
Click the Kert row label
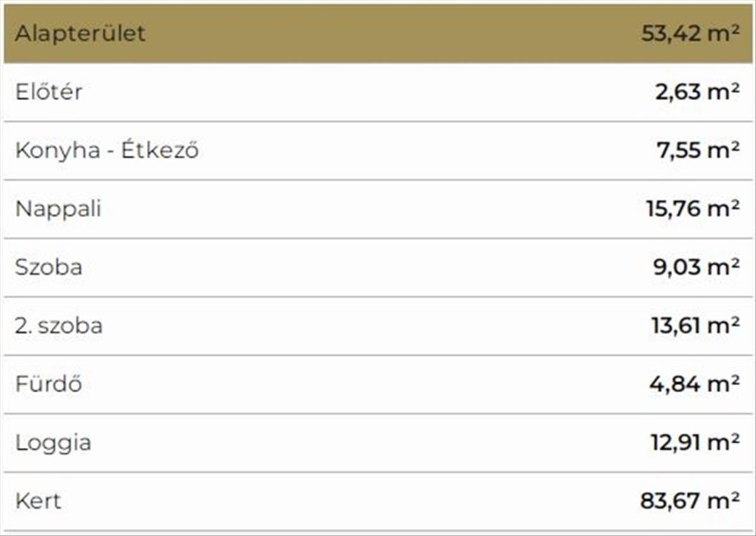[38, 501]
